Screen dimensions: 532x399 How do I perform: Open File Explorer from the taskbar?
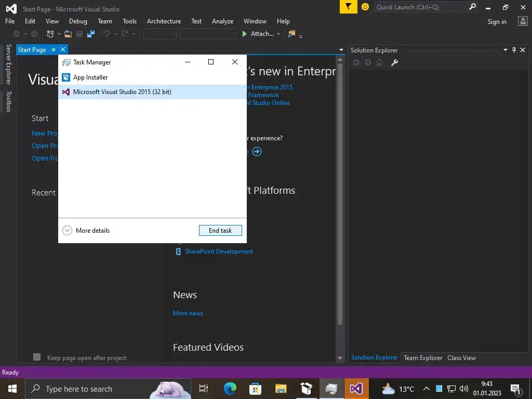(x=281, y=389)
